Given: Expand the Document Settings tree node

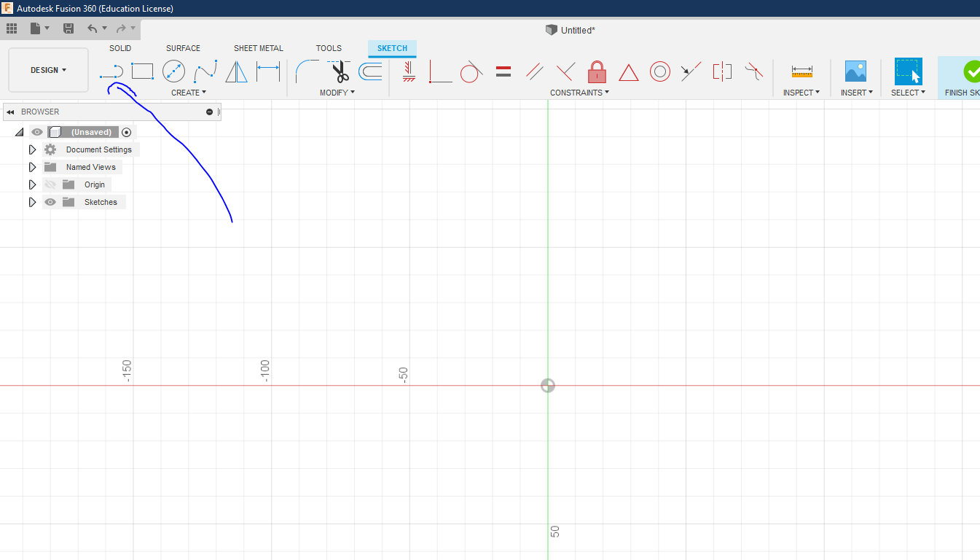Looking at the screenshot, I should (32, 149).
